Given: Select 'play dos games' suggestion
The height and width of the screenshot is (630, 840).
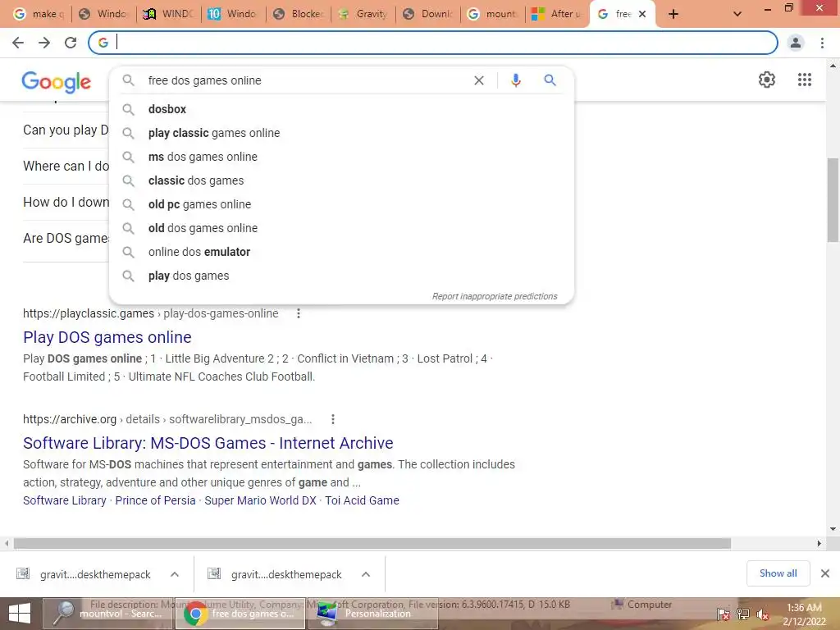Looking at the screenshot, I should pos(341,276).
